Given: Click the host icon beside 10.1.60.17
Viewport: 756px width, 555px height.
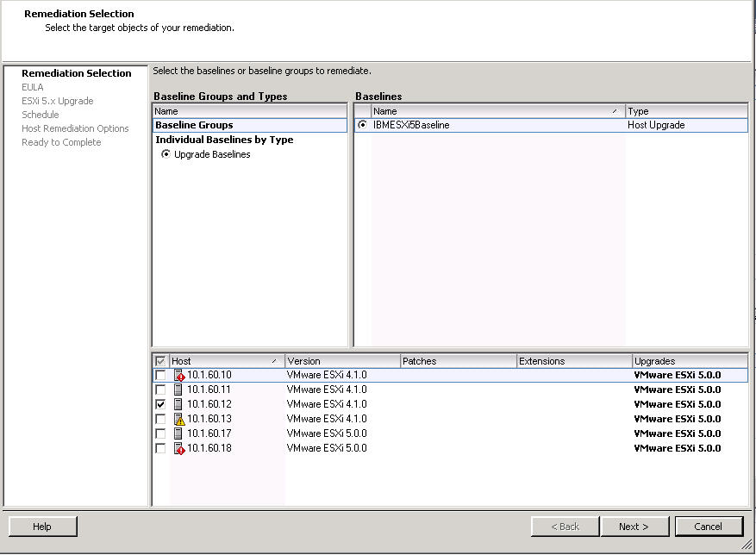Looking at the screenshot, I should point(178,433).
